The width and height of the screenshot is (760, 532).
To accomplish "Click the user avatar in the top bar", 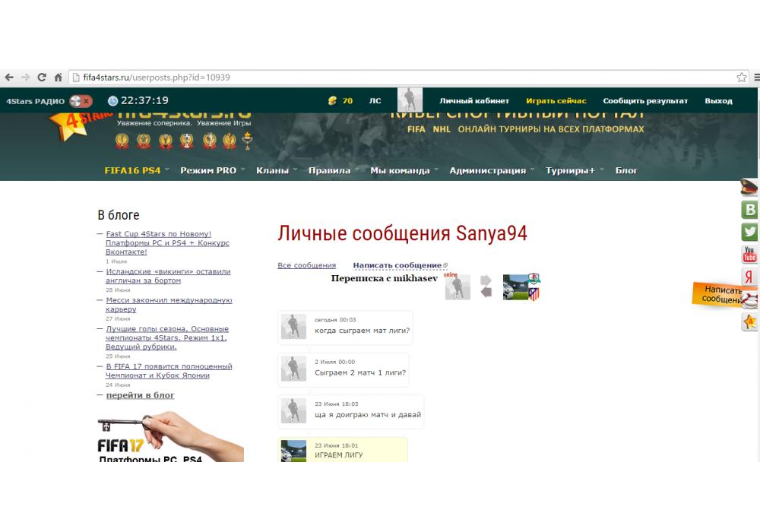I will [410, 100].
